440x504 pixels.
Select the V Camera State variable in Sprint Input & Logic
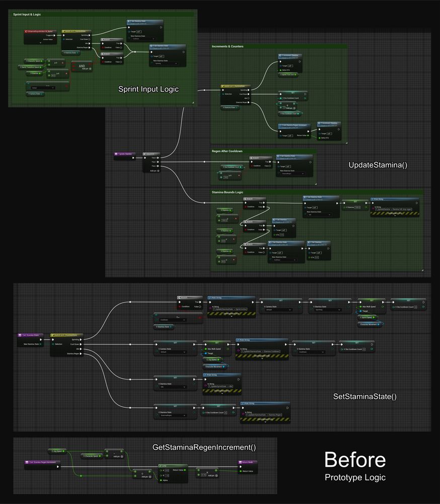pos(35,94)
